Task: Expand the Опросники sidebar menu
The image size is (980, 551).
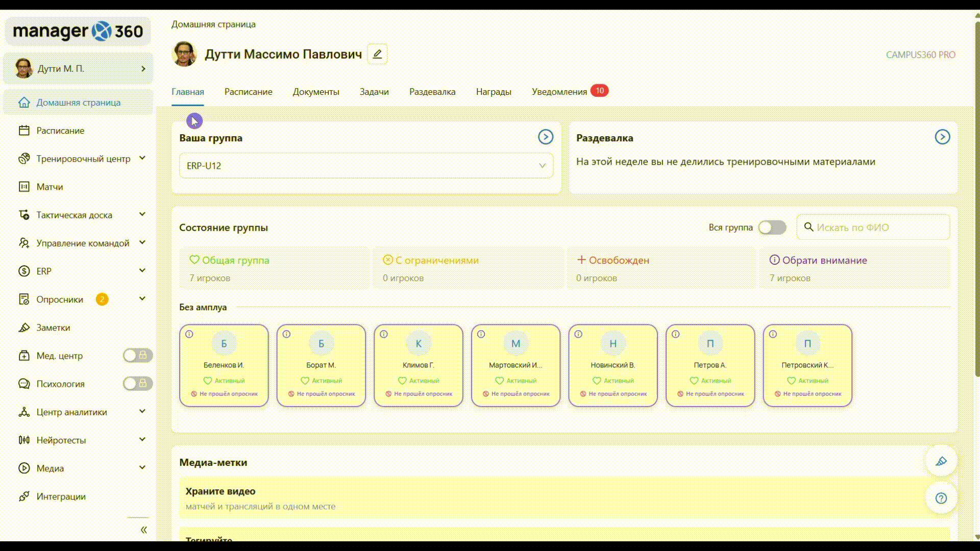Action: tap(142, 299)
